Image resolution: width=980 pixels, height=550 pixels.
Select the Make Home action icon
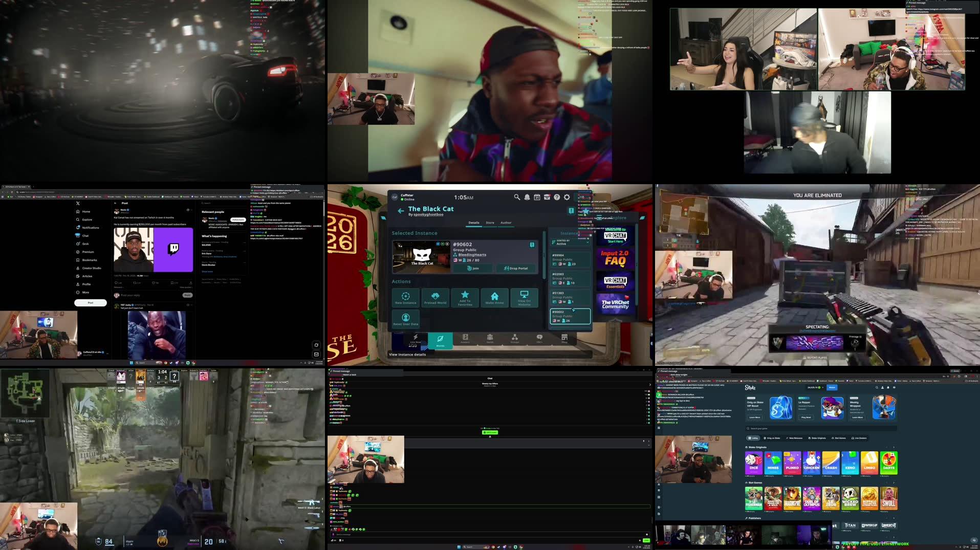coord(494,298)
